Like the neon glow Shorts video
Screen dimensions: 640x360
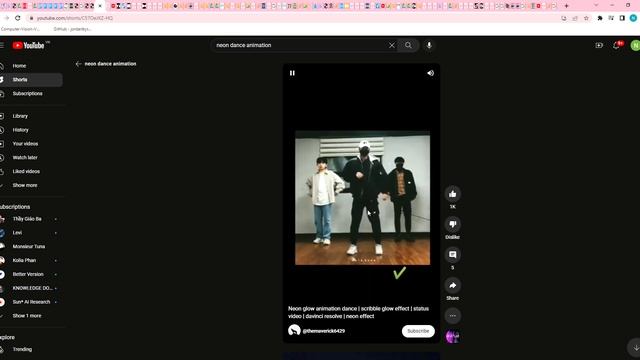point(453,194)
